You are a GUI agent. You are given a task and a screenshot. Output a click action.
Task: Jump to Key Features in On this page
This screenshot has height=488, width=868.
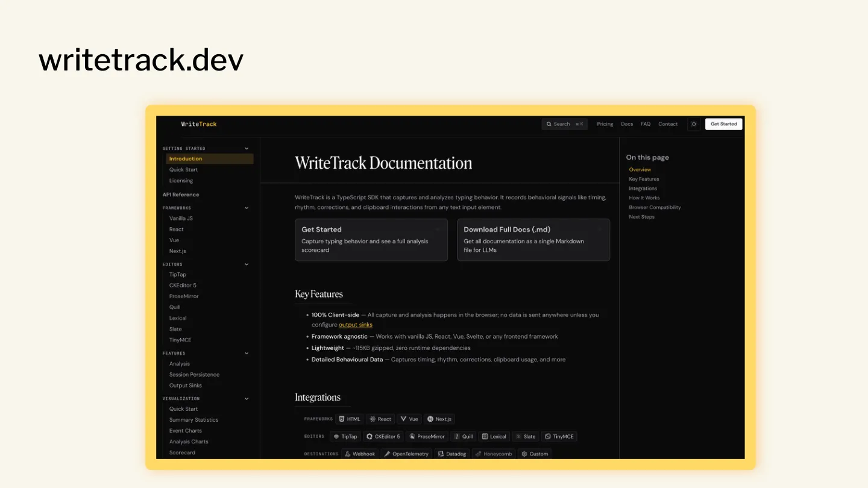tap(644, 179)
